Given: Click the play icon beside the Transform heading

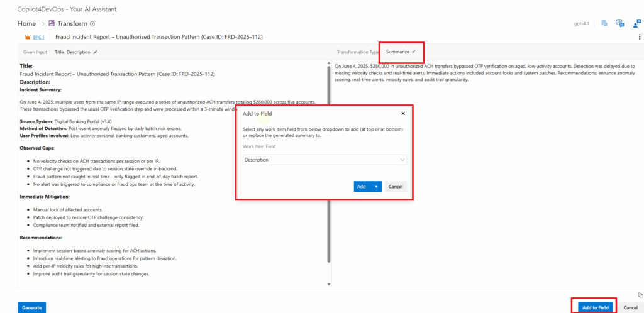Looking at the screenshot, I should (92, 24).
